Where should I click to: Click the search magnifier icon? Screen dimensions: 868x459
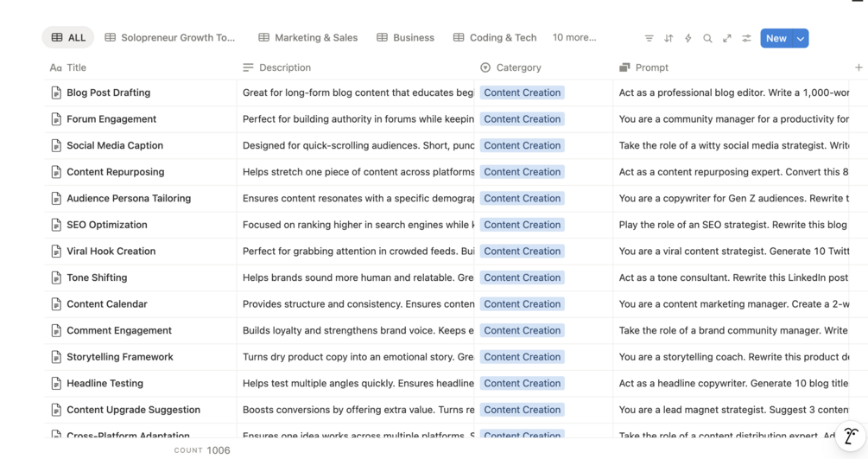click(707, 38)
